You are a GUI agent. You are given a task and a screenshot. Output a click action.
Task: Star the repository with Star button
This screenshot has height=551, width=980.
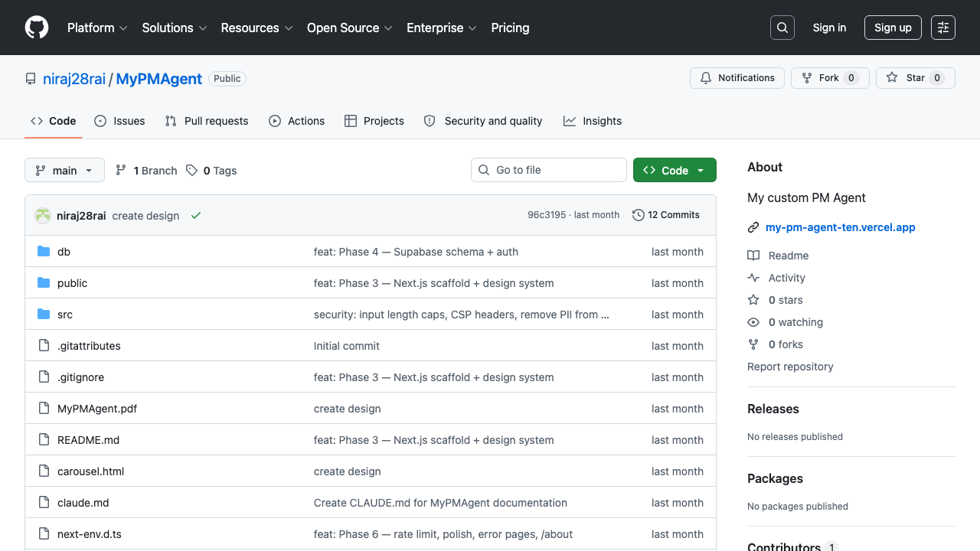916,78
